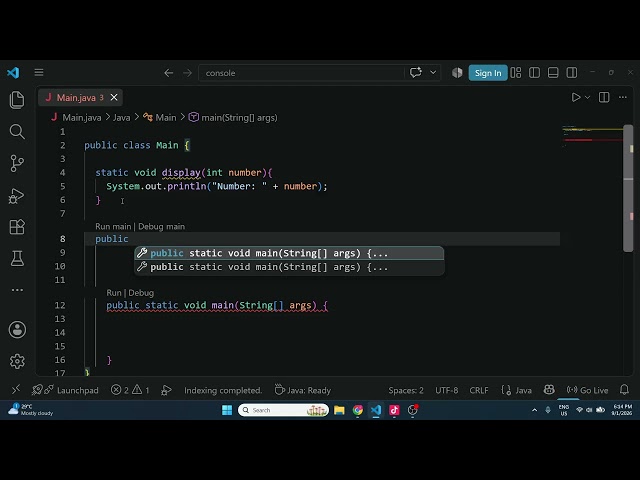
Task: Click the taskbar Search box
Action: [x=283, y=410]
